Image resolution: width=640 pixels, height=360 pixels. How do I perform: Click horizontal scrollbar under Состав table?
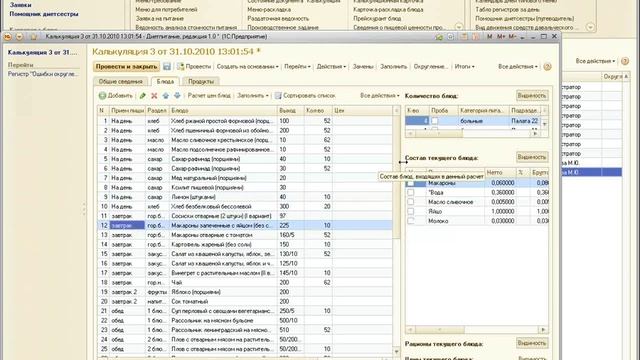click(x=476, y=329)
